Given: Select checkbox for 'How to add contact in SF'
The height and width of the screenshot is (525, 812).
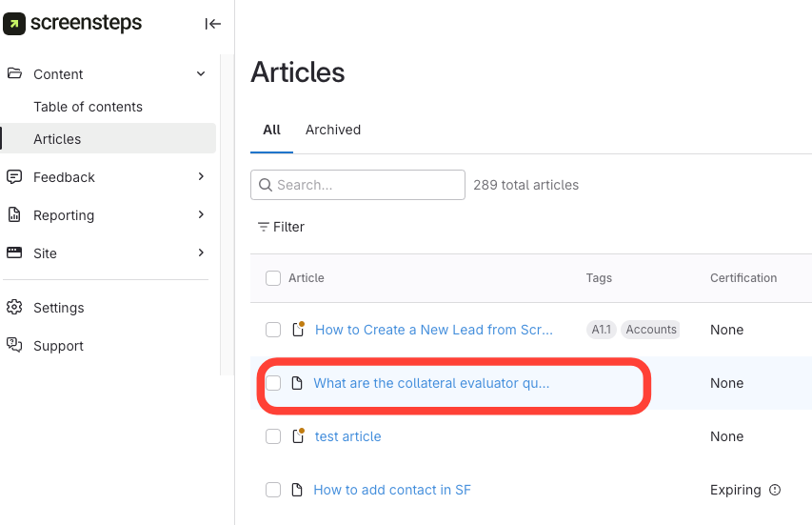Looking at the screenshot, I should [x=273, y=490].
